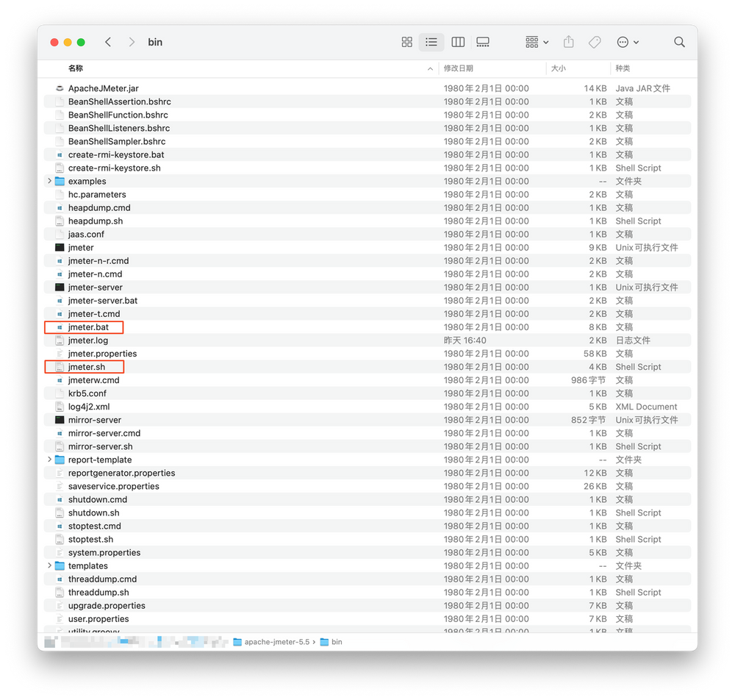The image size is (735, 700).
Task: Expand the templates folder
Action: 49,565
